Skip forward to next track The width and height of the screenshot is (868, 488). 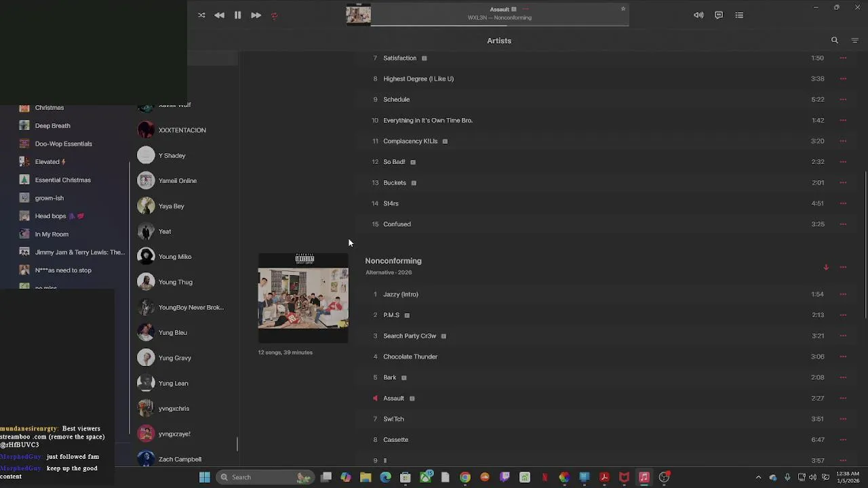tap(256, 15)
